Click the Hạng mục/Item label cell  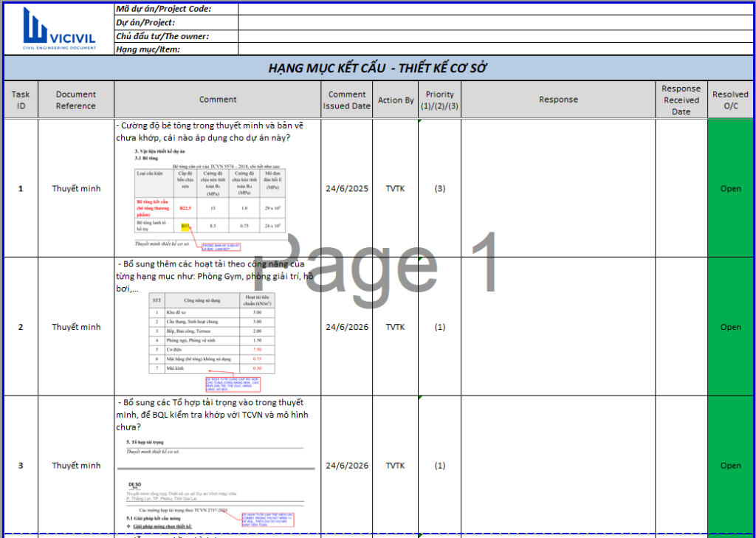176,49
